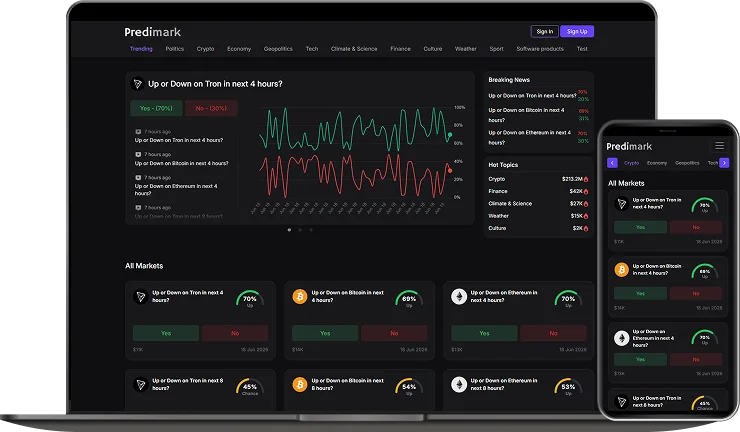Click the Ethereum icon on Ethereum 4 hours card
This screenshot has width=740, height=432.
(x=459, y=296)
